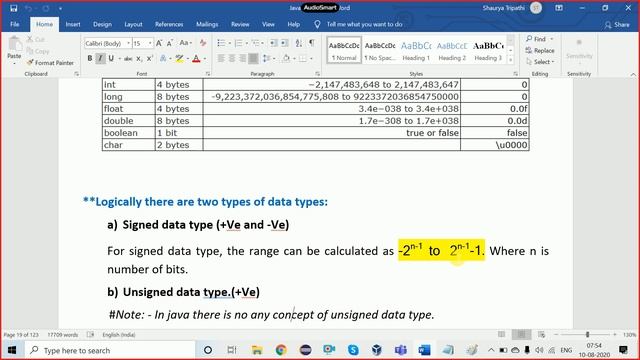
Task: Switch to the Layout tab
Action: [x=133, y=24]
